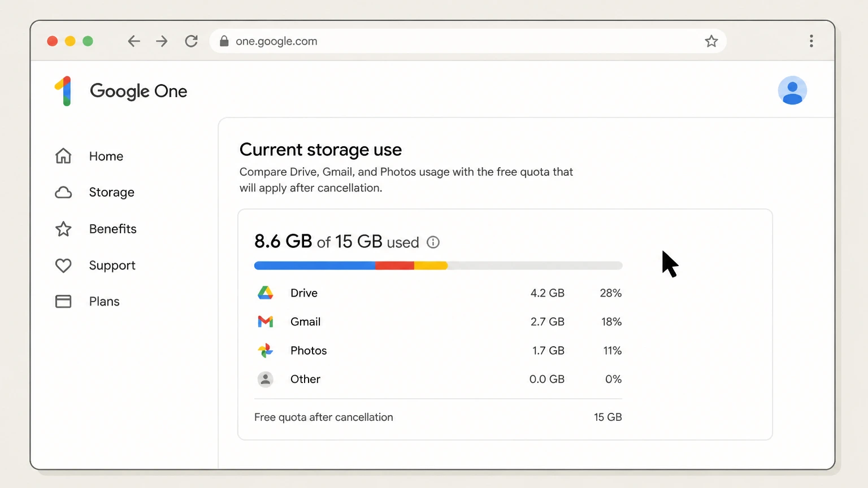Click the Other gray person icon
Screen dimensions: 868x488
pos(266,380)
